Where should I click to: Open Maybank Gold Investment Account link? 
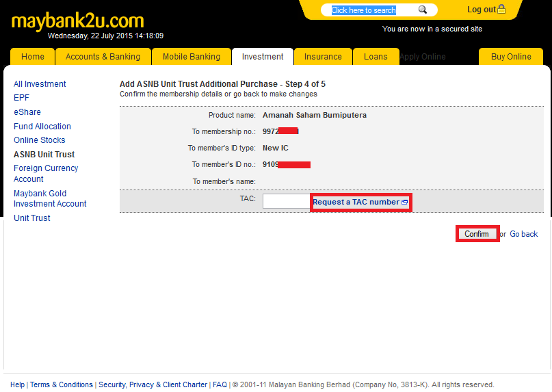[50, 198]
